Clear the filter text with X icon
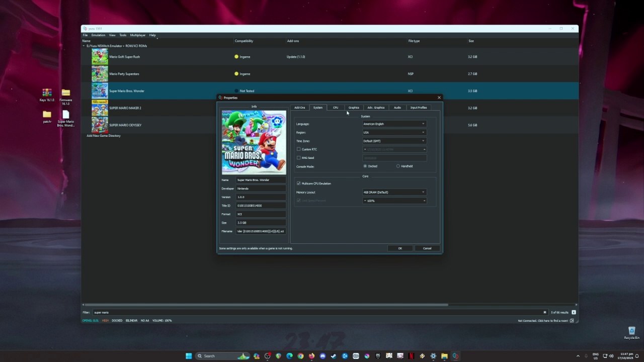Image resolution: width=644 pixels, height=362 pixels. point(544,312)
